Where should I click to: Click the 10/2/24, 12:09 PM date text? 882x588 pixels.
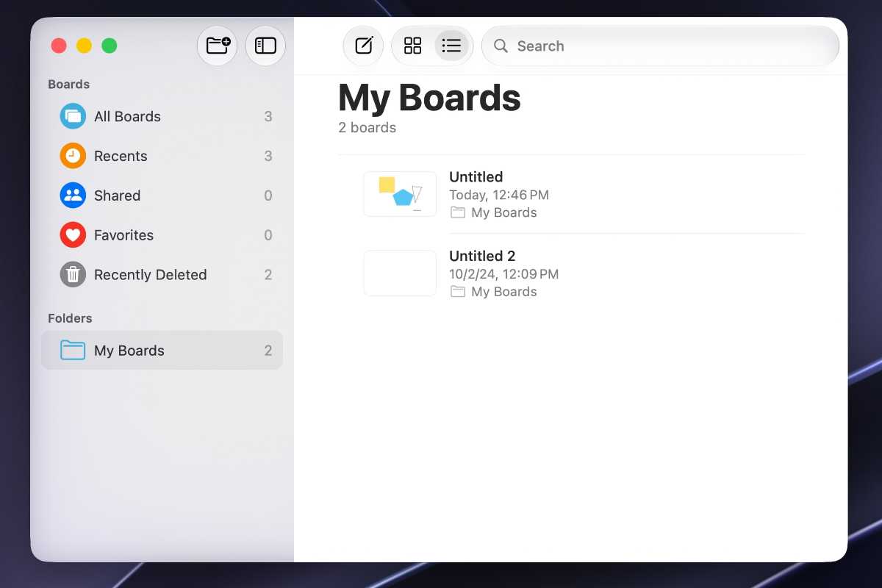pos(503,274)
